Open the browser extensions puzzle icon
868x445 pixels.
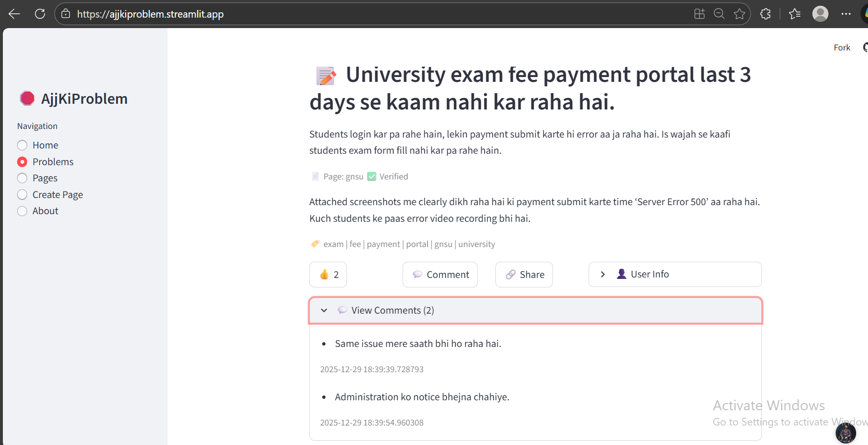pyautogui.click(x=765, y=14)
